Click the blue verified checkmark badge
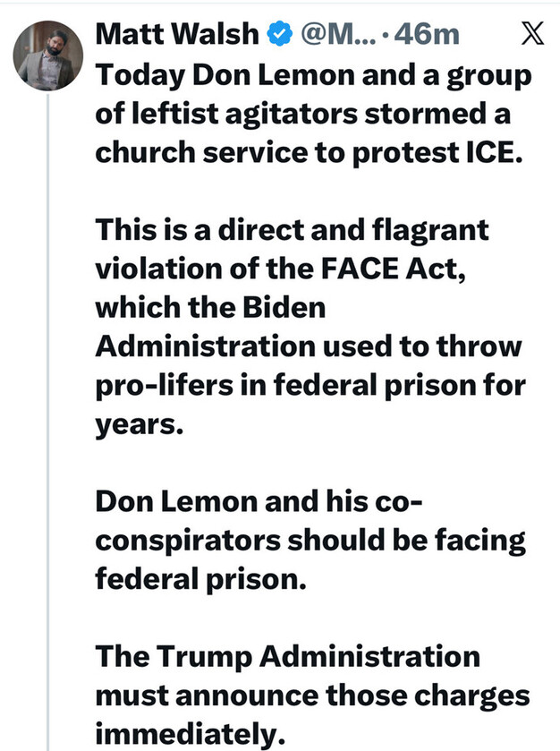The height and width of the screenshot is (751, 560). click(x=279, y=35)
